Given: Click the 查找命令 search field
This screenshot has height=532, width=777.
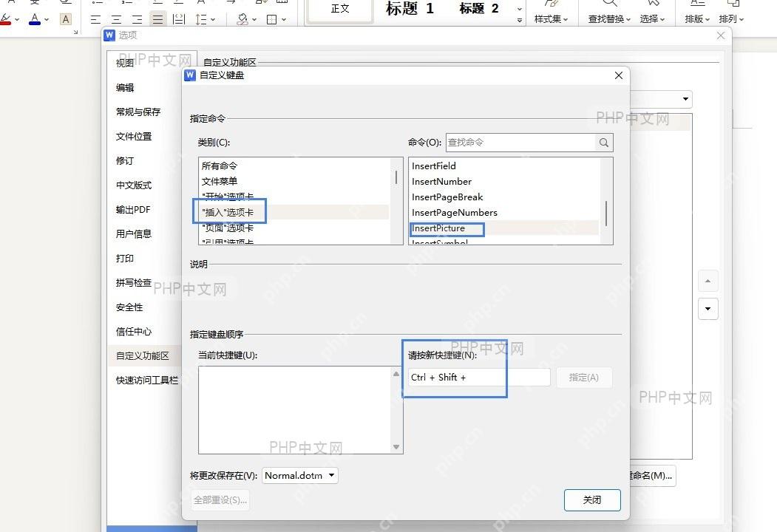Looking at the screenshot, I should (x=520, y=143).
